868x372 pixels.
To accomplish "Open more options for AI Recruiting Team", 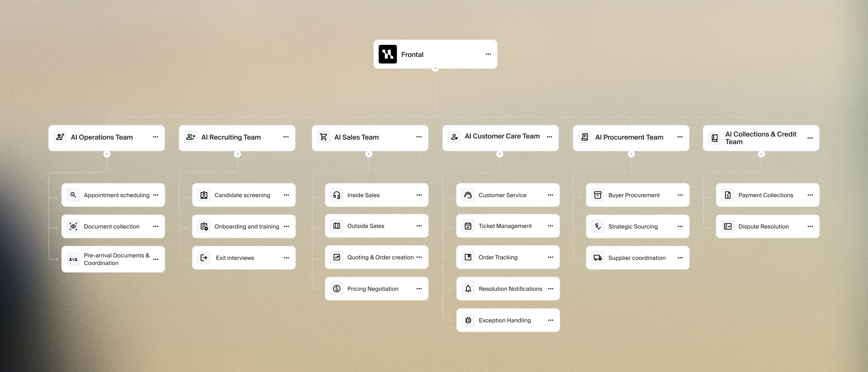I will point(286,137).
